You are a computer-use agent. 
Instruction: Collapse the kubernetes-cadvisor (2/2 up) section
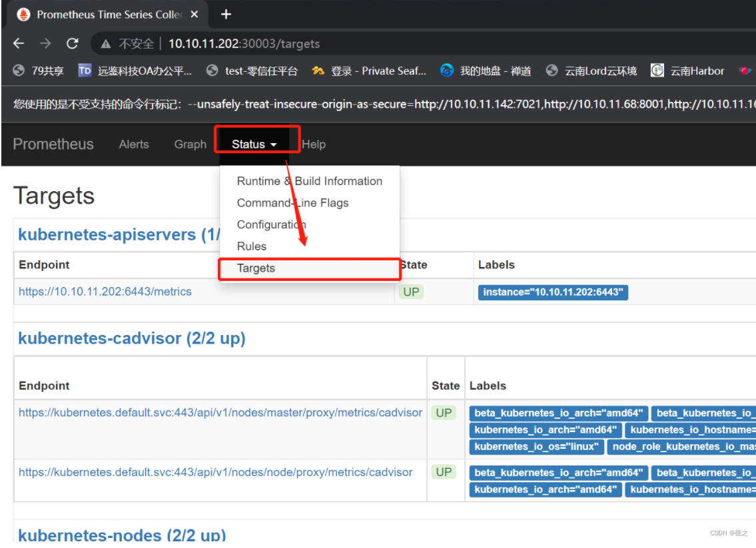(x=132, y=338)
